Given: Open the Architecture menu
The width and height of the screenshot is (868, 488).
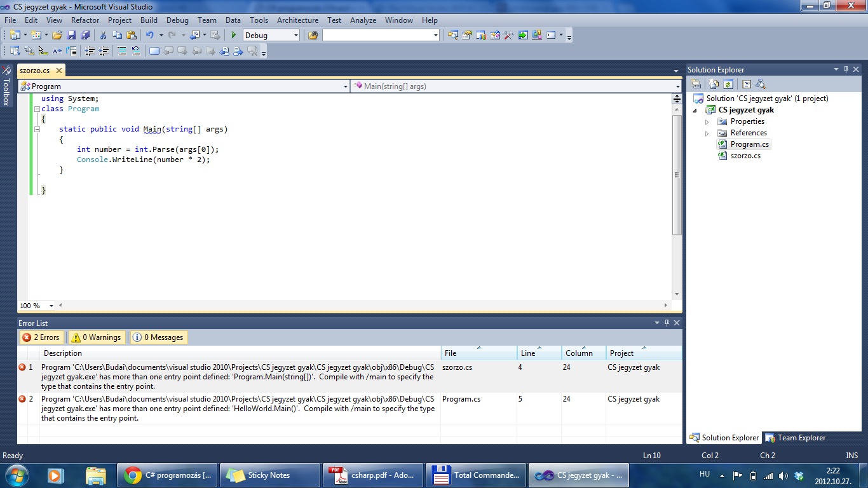Looking at the screenshot, I should point(297,20).
